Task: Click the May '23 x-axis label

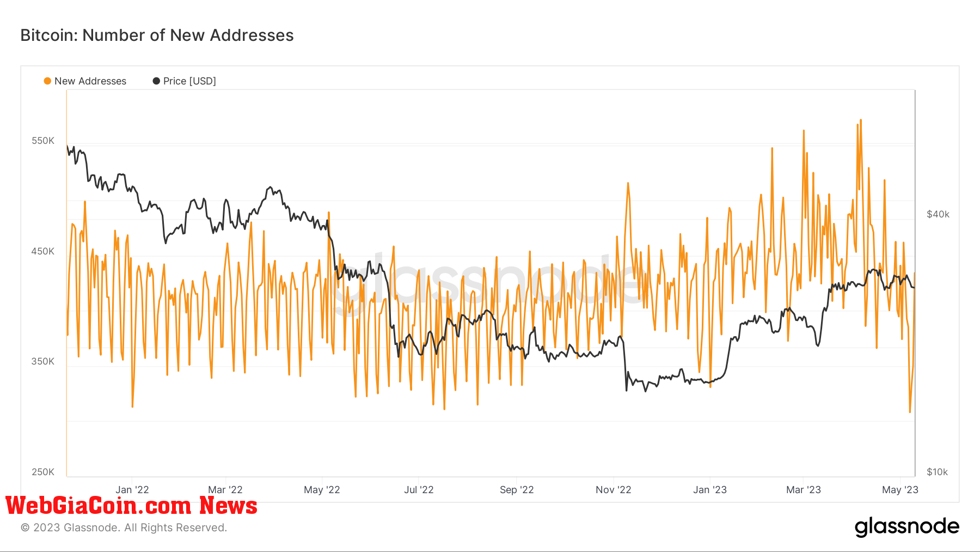Action: point(900,490)
